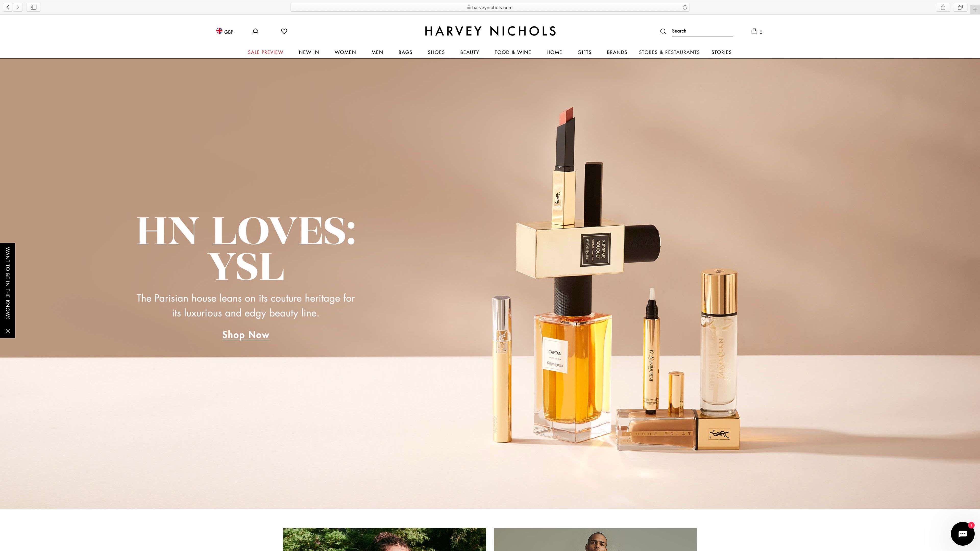Show the browser tab overview
The width and height of the screenshot is (980, 551).
click(x=960, y=7)
